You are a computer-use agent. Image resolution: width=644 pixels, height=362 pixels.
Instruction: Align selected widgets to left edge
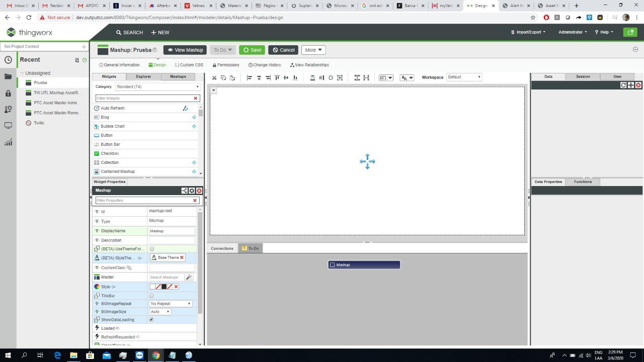click(250, 77)
